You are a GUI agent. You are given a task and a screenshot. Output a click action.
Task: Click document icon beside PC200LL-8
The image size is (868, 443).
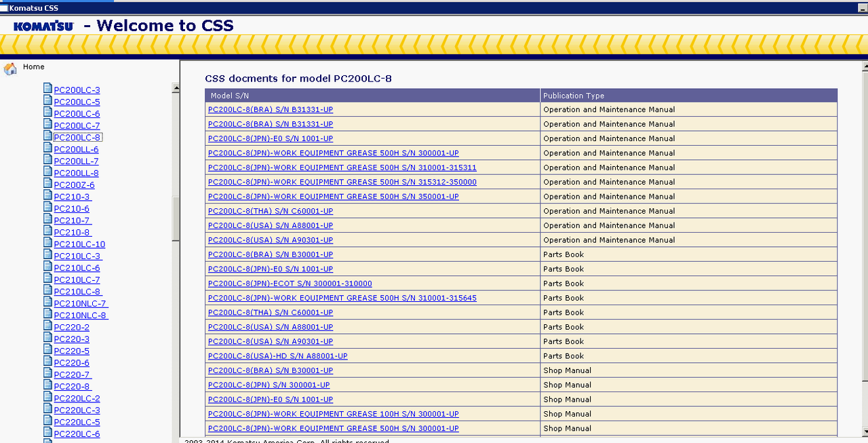tap(47, 172)
